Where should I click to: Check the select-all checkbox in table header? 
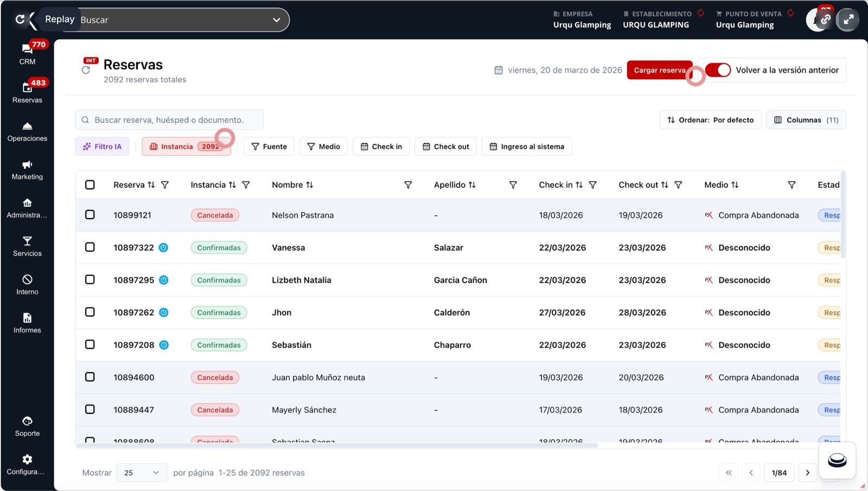click(x=90, y=185)
